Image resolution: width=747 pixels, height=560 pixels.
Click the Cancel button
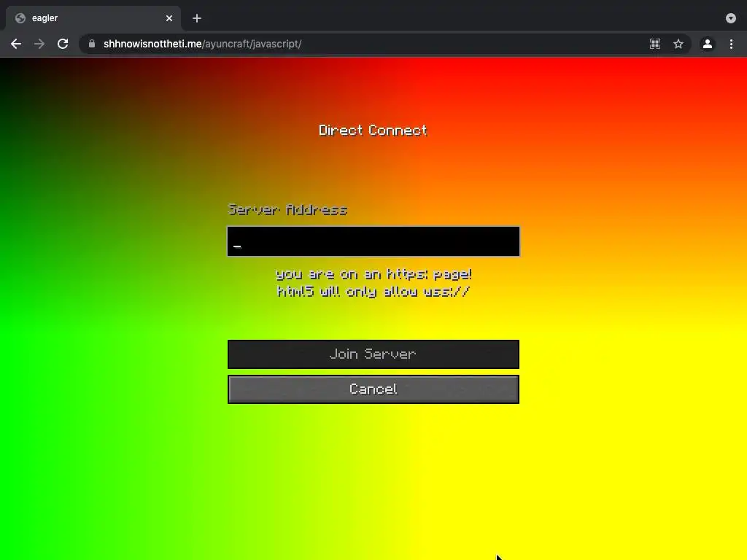coord(373,389)
